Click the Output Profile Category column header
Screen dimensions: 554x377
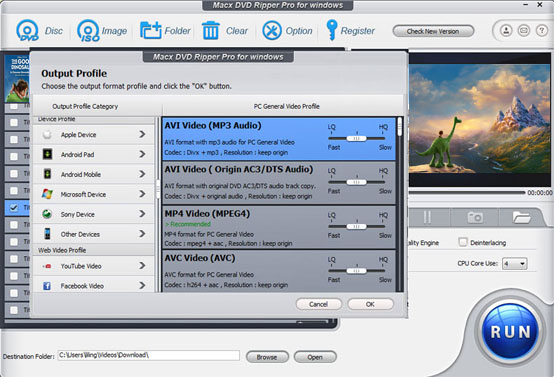[85, 106]
